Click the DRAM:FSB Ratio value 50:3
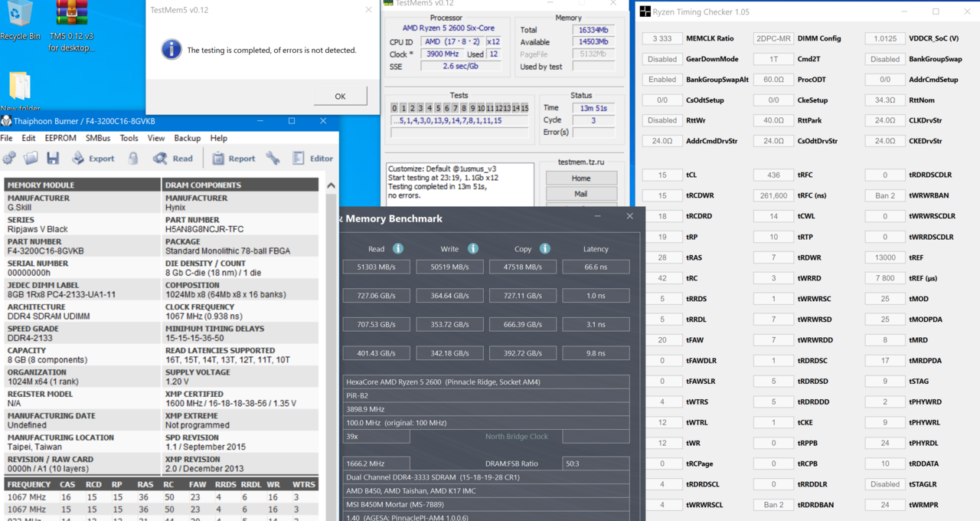Screen dimensions: 980x521 point(596,464)
